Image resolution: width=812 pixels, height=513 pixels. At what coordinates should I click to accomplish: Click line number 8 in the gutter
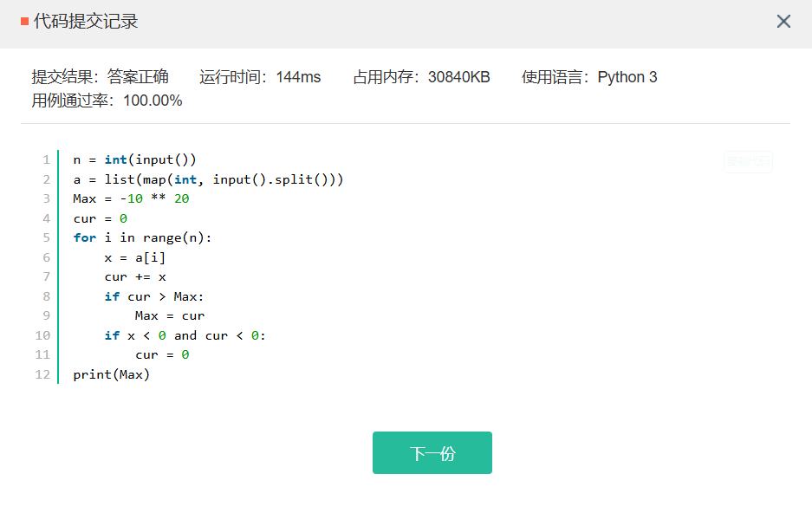(46, 295)
